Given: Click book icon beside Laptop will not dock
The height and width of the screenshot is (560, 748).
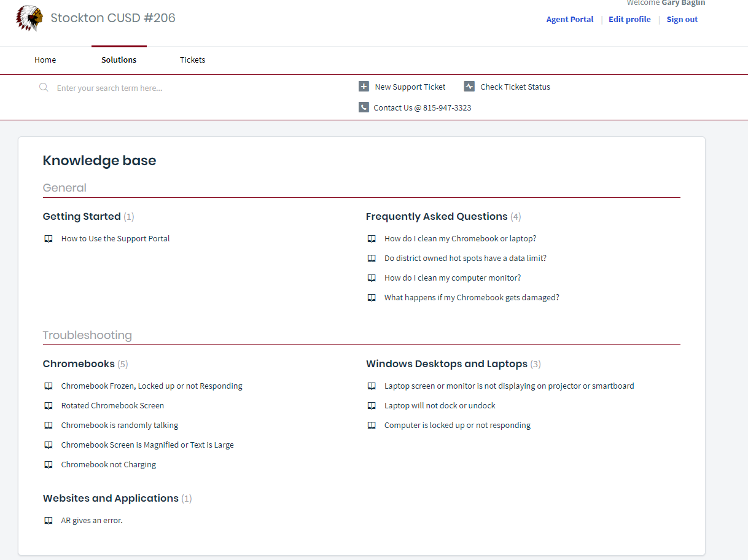Looking at the screenshot, I should point(372,406).
